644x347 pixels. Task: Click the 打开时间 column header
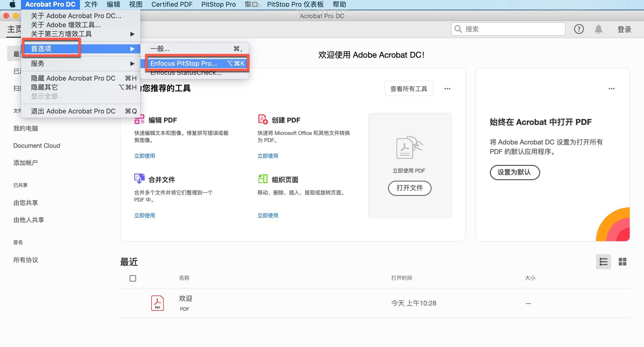(401, 278)
